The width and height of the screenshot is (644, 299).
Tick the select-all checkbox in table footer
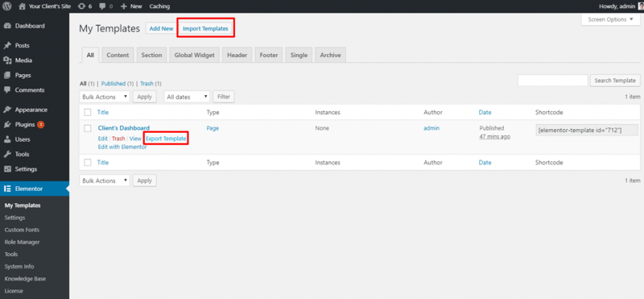(x=88, y=163)
